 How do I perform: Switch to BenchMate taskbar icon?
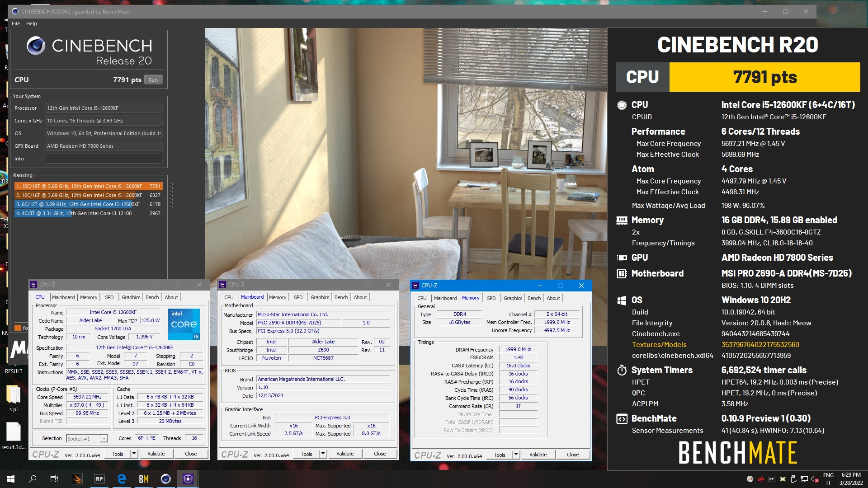point(144,479)
